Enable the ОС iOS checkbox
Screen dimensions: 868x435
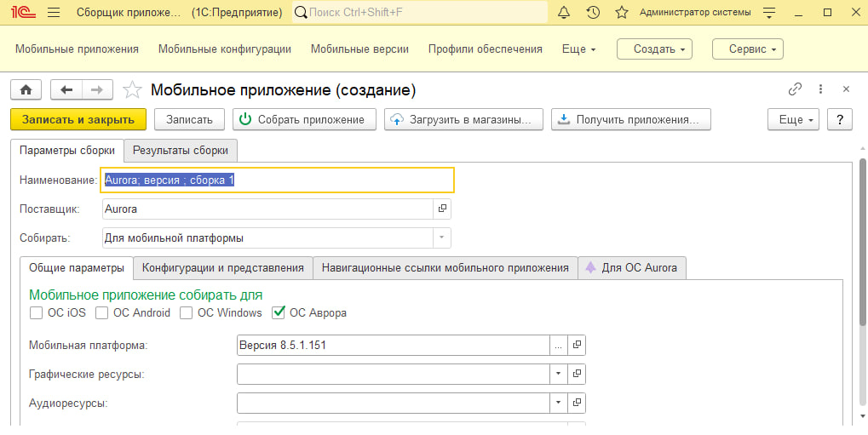[x=36, y=313]
